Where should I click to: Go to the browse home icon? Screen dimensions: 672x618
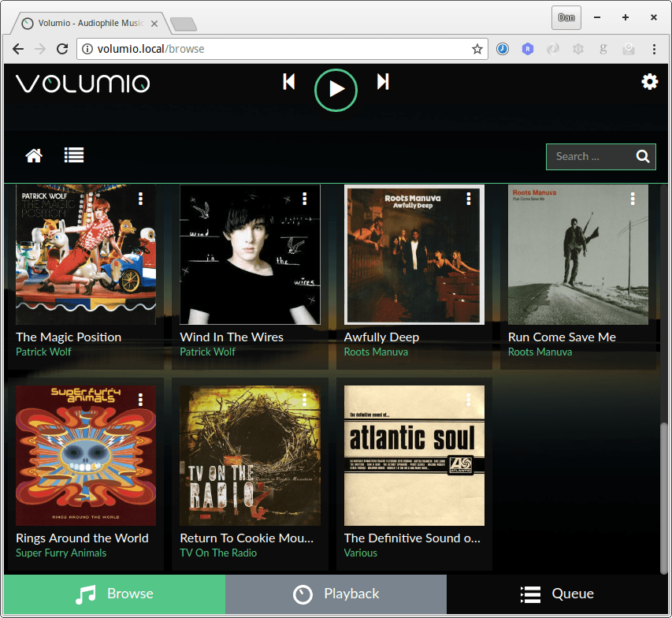pos(34,156)
